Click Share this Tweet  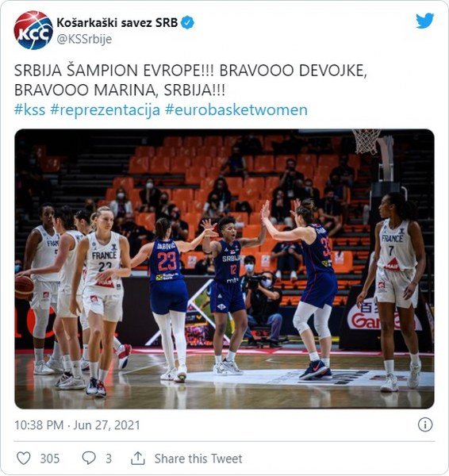pos(198,459)
